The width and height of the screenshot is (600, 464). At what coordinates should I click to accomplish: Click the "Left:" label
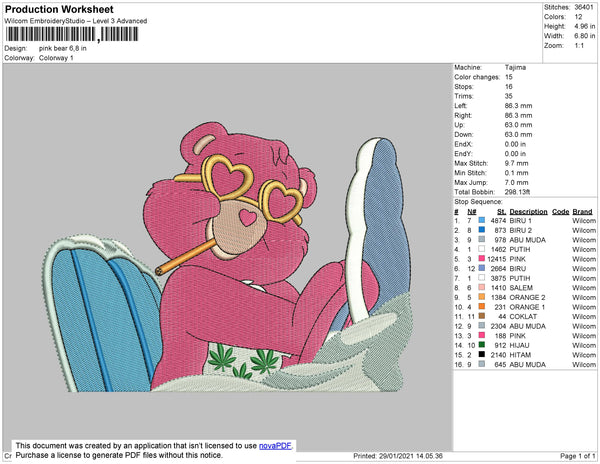460,106
